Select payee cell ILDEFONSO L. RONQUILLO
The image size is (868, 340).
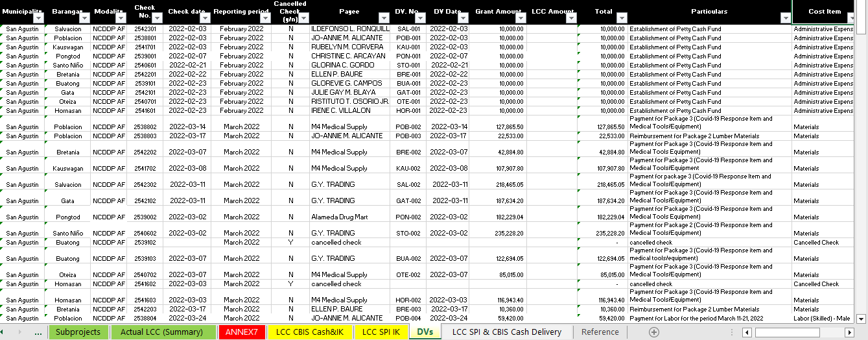tap(350, 29)
